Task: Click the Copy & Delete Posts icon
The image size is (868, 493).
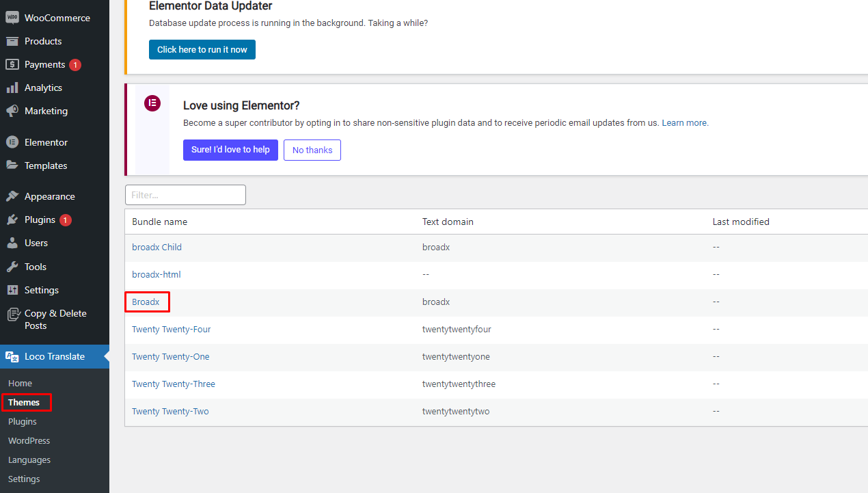Action: click(x=12, y=314)
